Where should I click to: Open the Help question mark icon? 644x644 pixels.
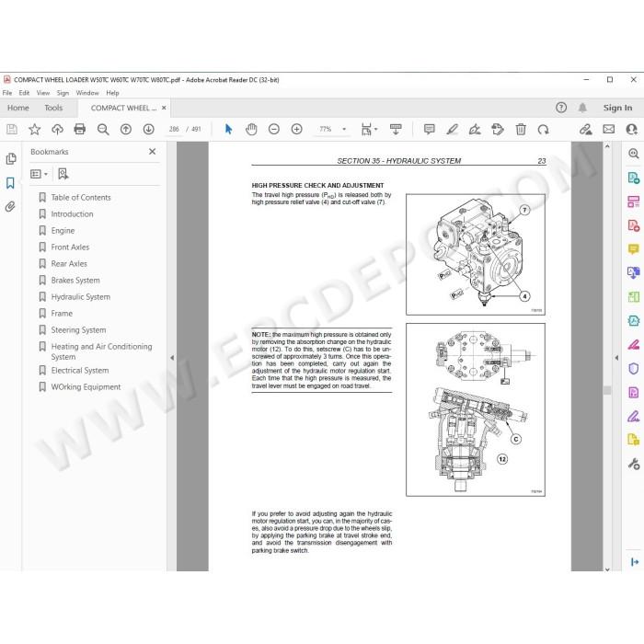coord(561,108)
